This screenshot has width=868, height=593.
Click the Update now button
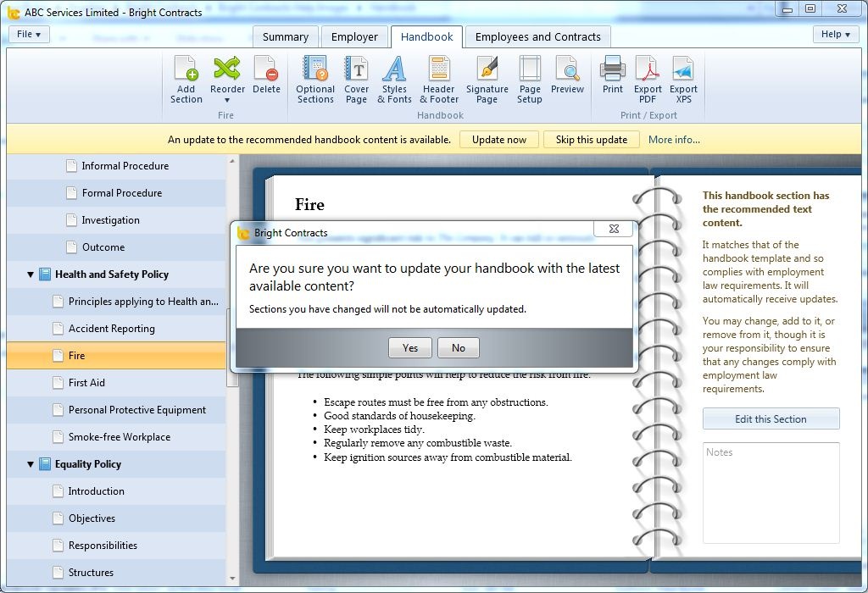498,140
